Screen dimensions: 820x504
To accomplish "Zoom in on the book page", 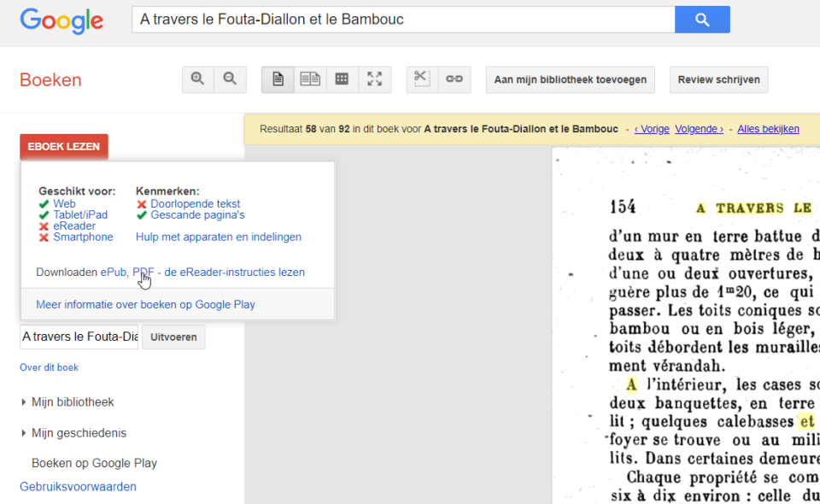I will pos(197,78).
